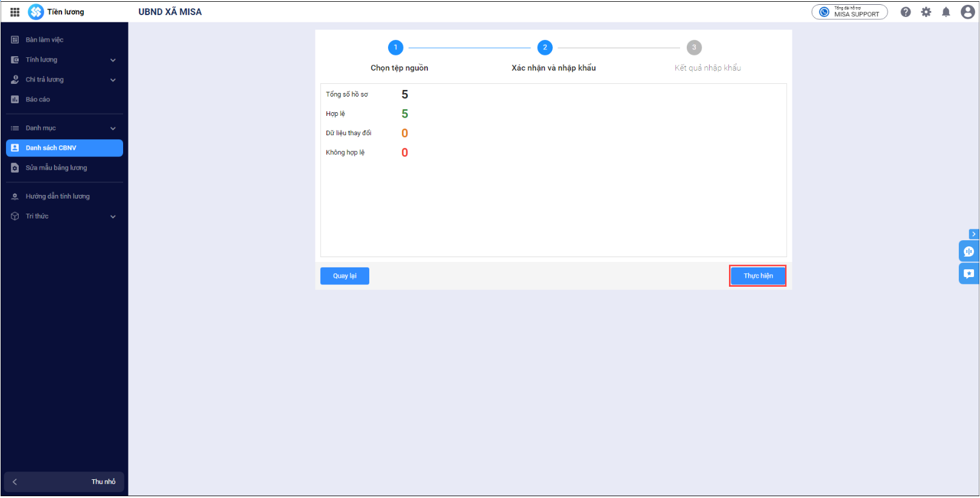Open the floating feedback chat icon
980x498 pixels.
(x=969, y=273)
